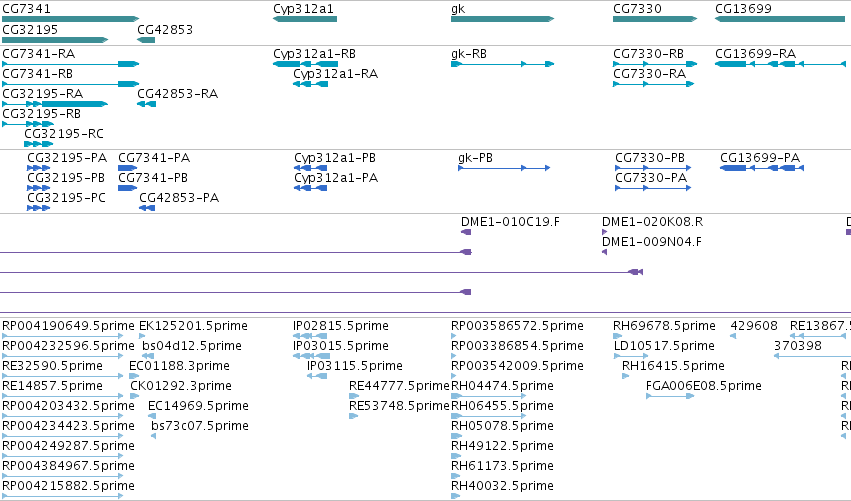This screenshot has width=851, height=501.
Task: Click the DME1-010C19.F BAC end marker
Action: point(466,232)
